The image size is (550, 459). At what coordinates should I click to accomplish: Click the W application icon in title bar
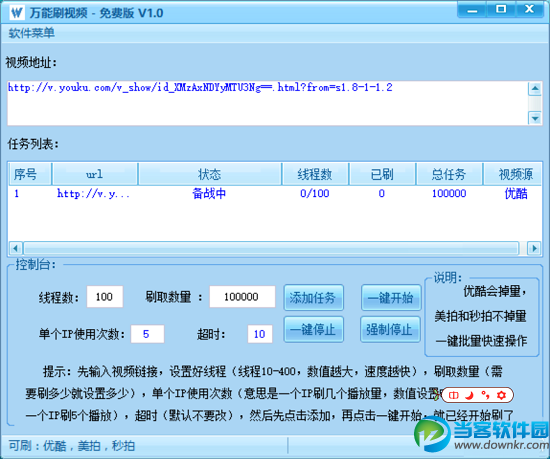click(x=16, y=13)
